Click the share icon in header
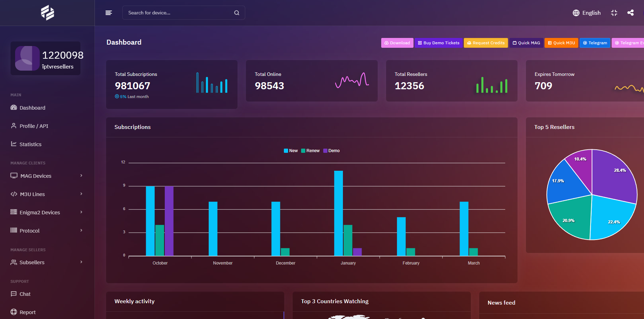Screen dimensions: 644x319 tap(630, 13)
